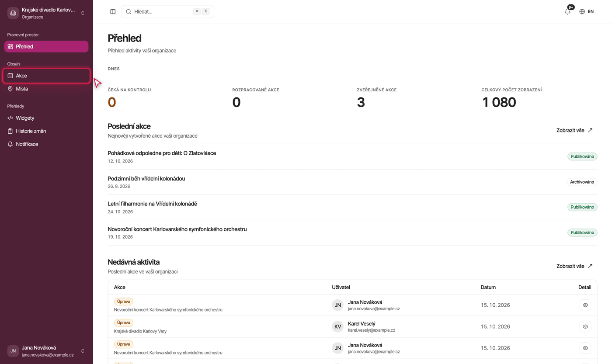This screenshot has height=364, width=612.
Task: Click the JN avatar in the sidebar footer
Action: [x=13, y=351]
